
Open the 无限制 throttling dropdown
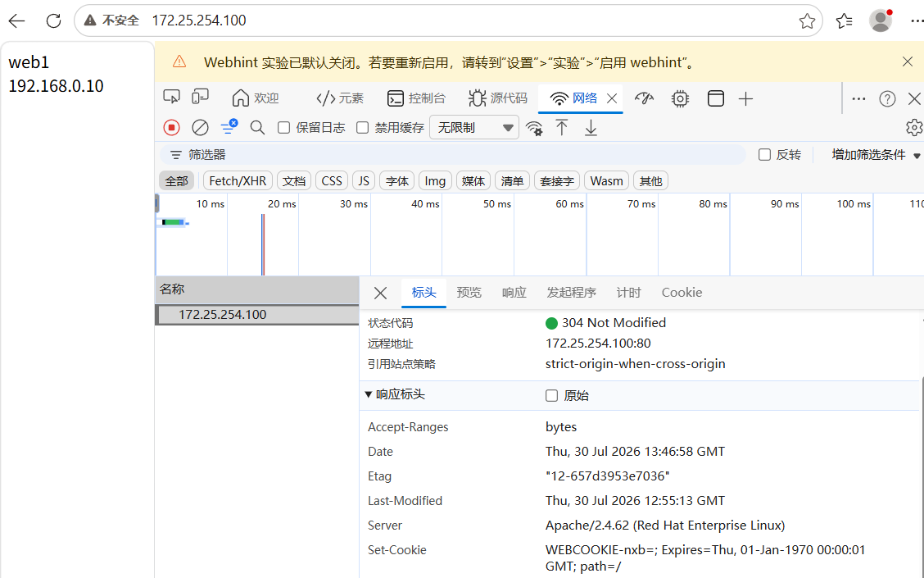474,127
